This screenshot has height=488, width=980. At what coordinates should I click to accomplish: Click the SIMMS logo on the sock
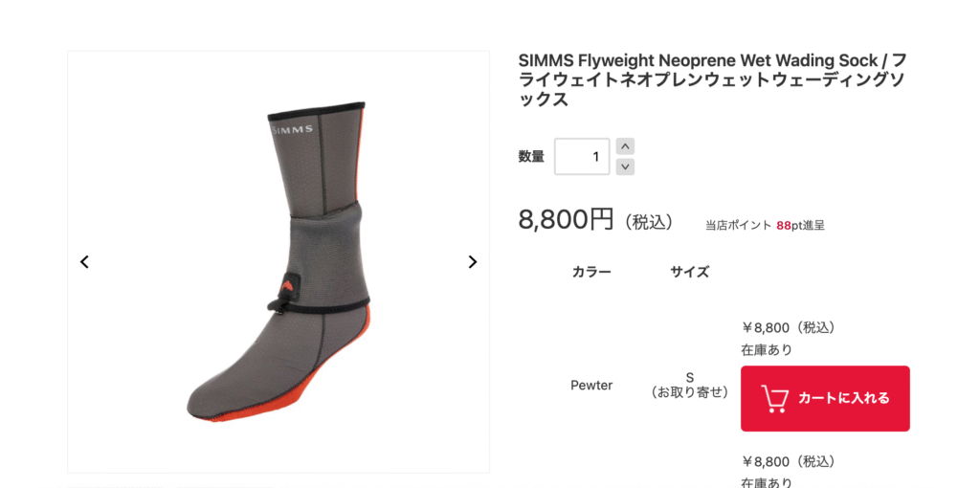tap(293, 129)
